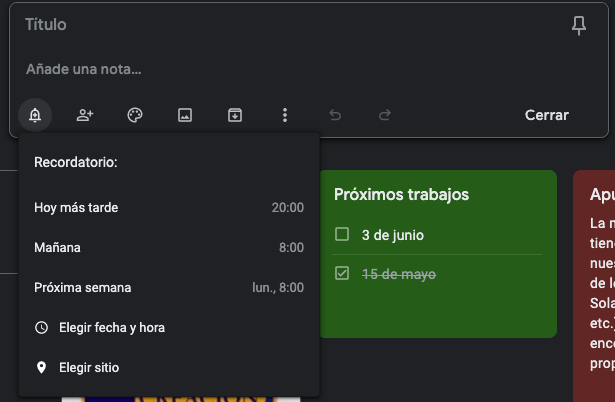This screenshot has height=402, width=615.
Task: Open the background options palette icon
Action: (x=135, y=115)
